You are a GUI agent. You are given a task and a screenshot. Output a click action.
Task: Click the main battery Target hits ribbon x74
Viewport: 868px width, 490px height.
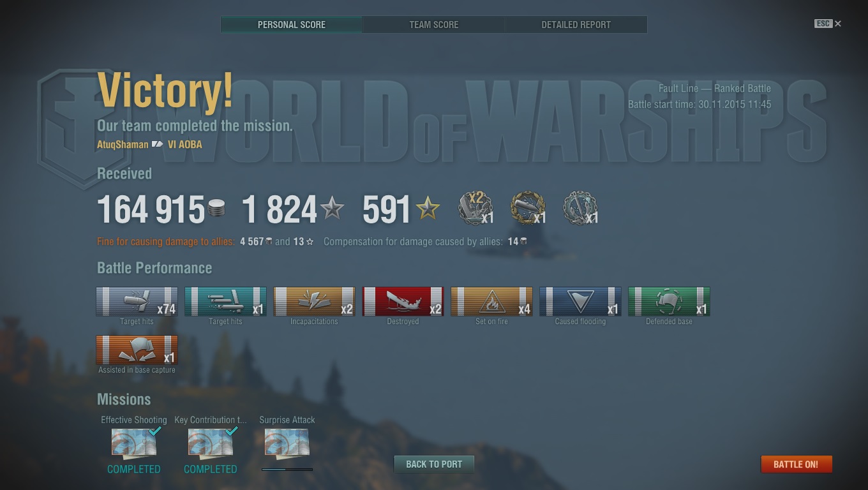(x=137, y=301)
